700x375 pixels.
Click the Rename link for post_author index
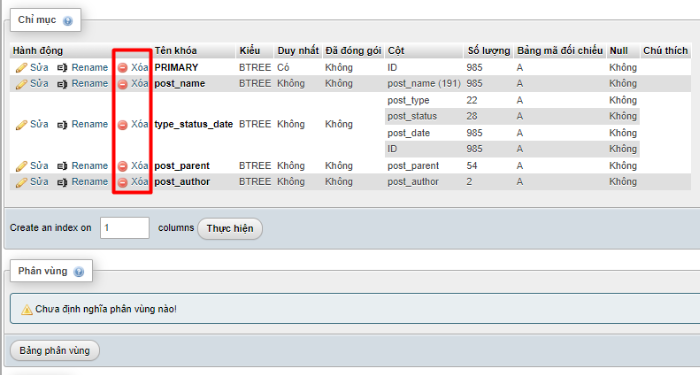pyautogui.click(x=90, y=182)
